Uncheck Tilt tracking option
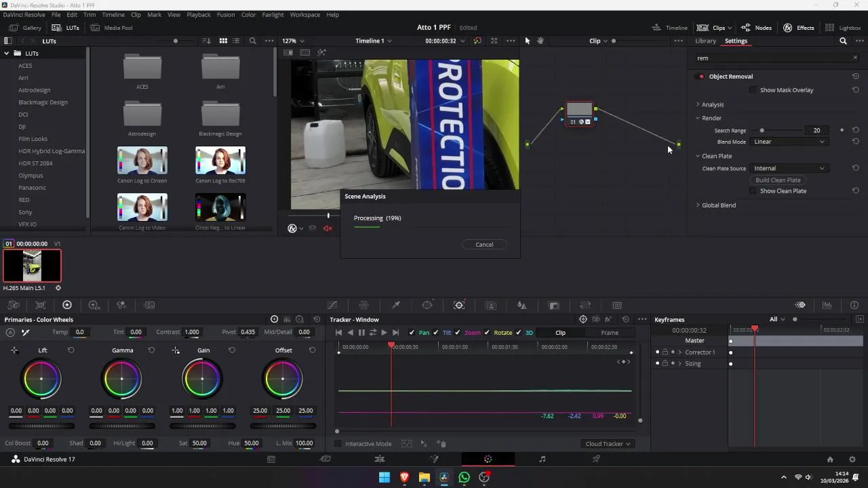The height and width of the screenshot is (488, 868). tap(435, 333)
